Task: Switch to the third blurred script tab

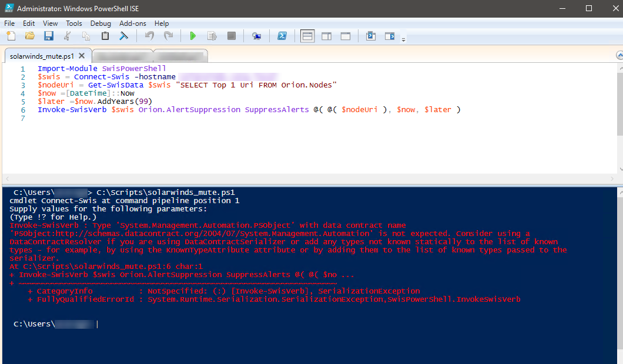Action: 181,56
